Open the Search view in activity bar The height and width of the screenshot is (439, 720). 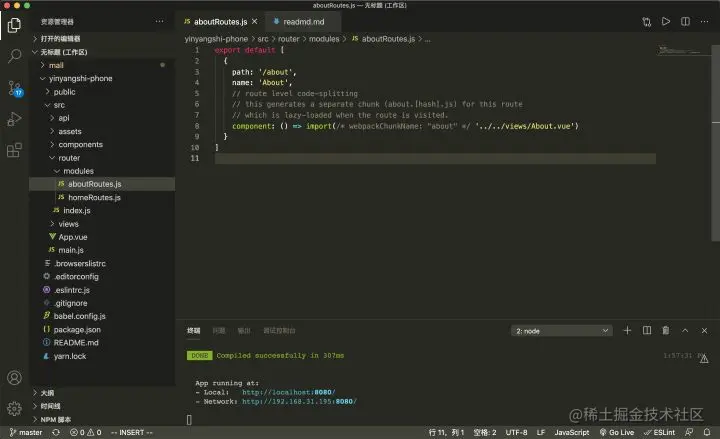(14, 56)
